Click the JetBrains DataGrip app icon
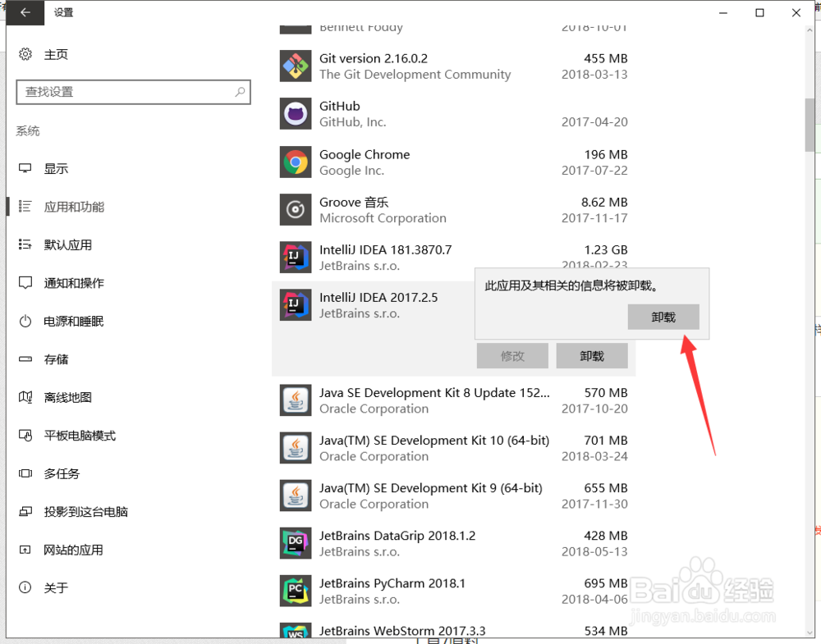 click(x=296, y=543)
